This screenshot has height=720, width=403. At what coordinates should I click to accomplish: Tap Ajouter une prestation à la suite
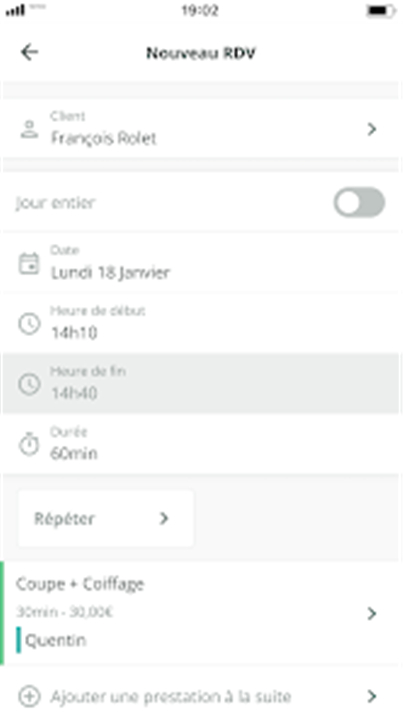click(x=170, y=697)
